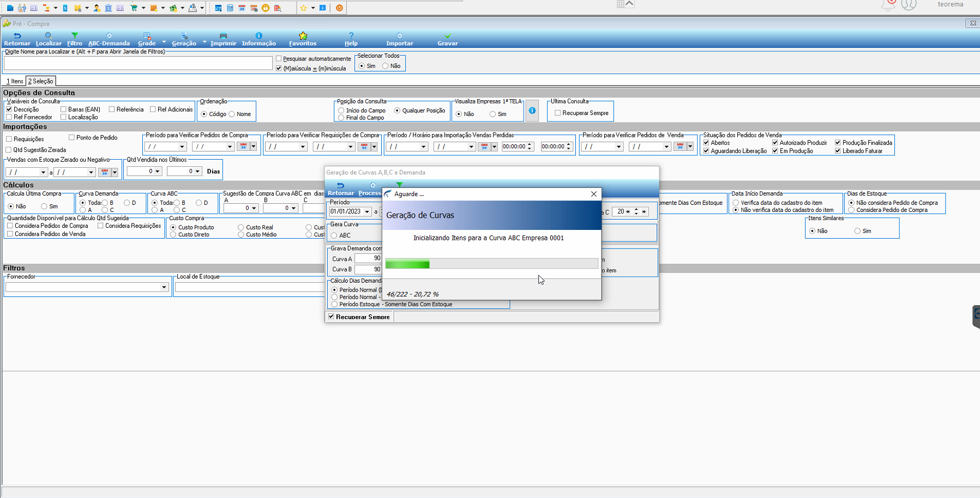Open Favoritos star icon
980x498 pixels.
click(x=303, y=36)
